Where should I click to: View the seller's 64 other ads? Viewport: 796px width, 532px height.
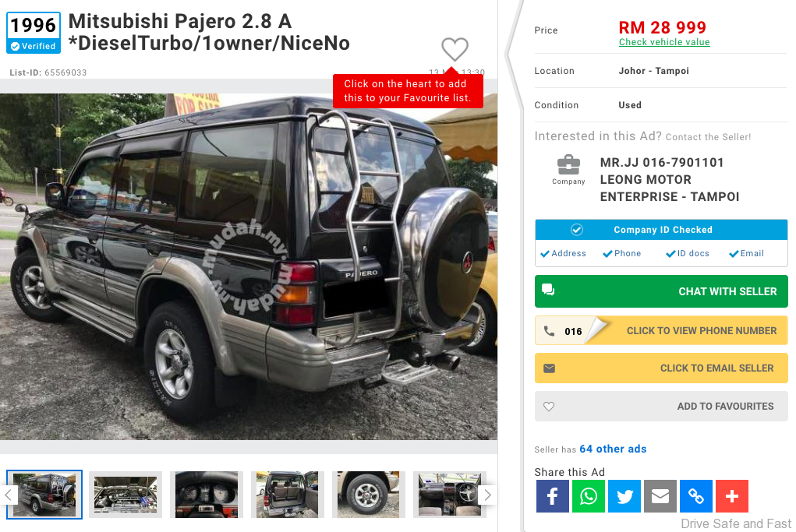613,449
